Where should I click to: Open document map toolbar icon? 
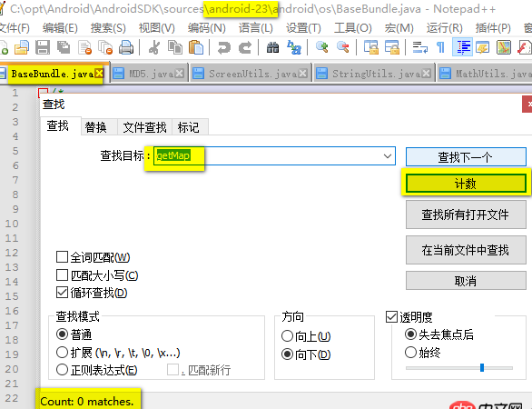click(504, 47)
